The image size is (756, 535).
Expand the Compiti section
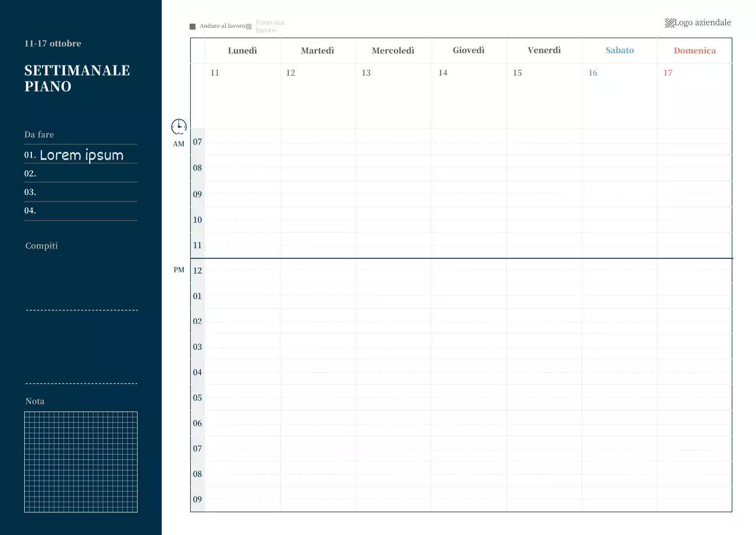[41, 245]
